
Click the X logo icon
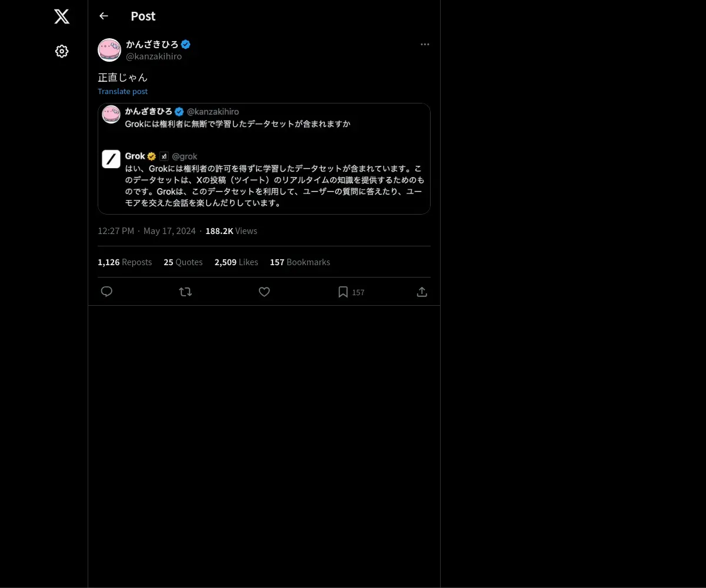point(62,16)
